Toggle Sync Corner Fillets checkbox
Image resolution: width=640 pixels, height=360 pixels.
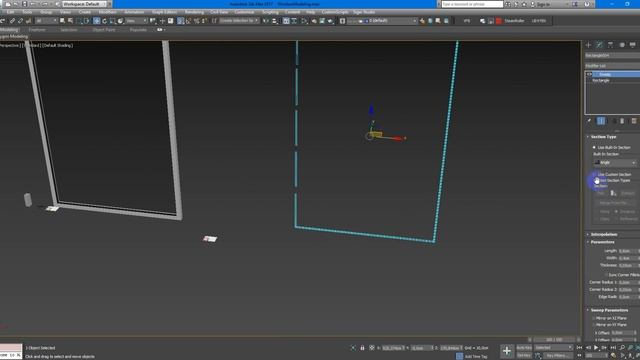click(606, 275)
